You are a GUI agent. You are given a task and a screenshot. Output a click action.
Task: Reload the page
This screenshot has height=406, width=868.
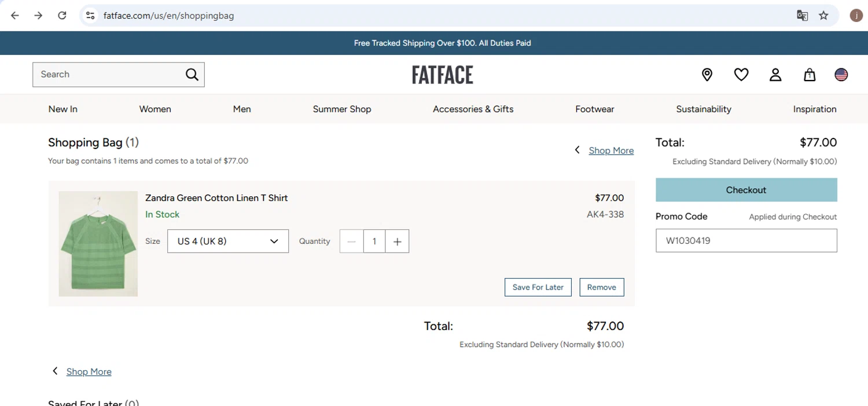coord(62,16)
